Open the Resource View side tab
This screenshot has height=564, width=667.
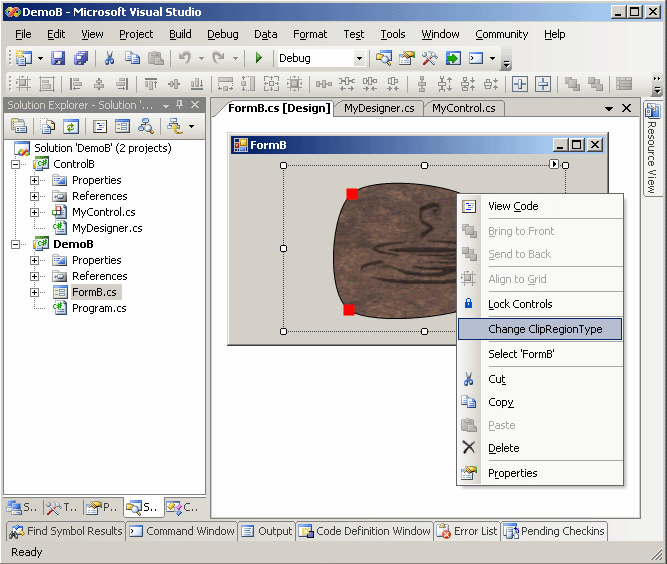tap(652, 148)
